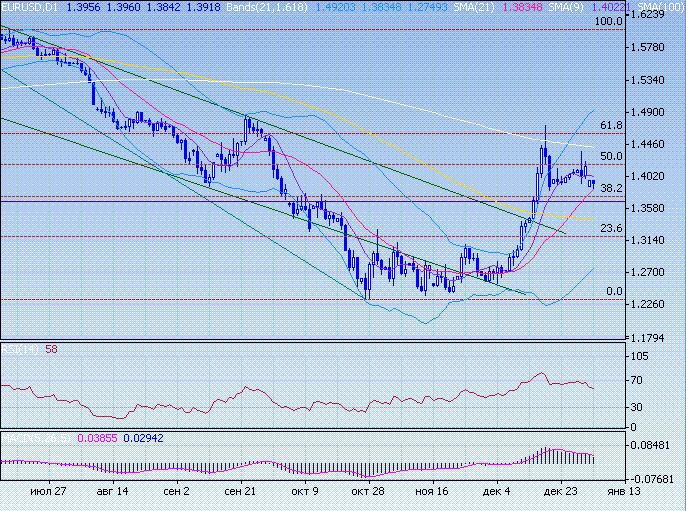Click the 100.0 Fibonacci level label
Image resolution: width=686 pixels, height=511 pixels.
point(608,21)
